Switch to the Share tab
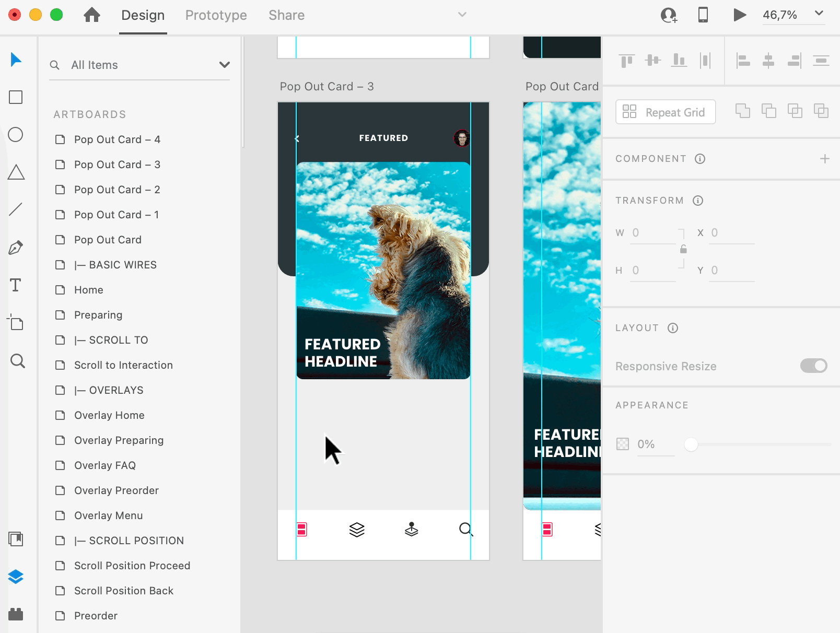Viewport: 840px width, 633px height. point(287,15)
